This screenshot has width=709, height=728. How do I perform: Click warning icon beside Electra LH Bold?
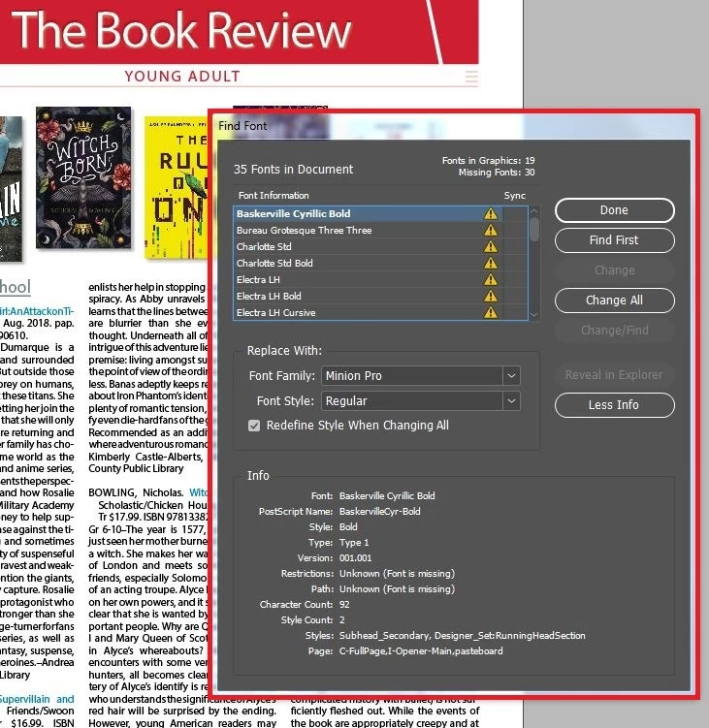pos(491,297)
